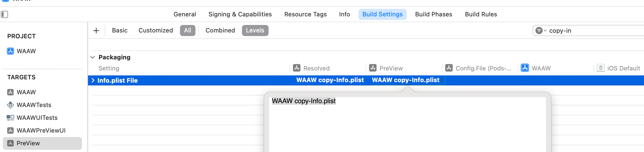Show Basic build settings
The width and height of the screenshot is (644, 152).
(120, 31)
